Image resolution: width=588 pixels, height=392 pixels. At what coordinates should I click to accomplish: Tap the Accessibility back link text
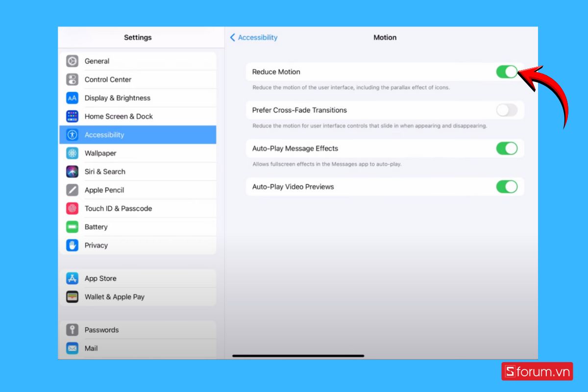tap(258, 37)
